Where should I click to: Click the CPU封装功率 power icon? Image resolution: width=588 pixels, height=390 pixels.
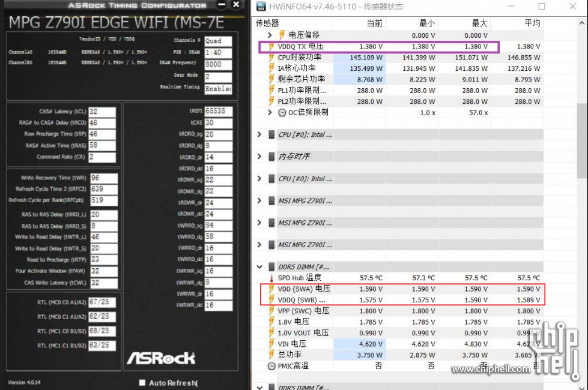(x=271, y=58)
